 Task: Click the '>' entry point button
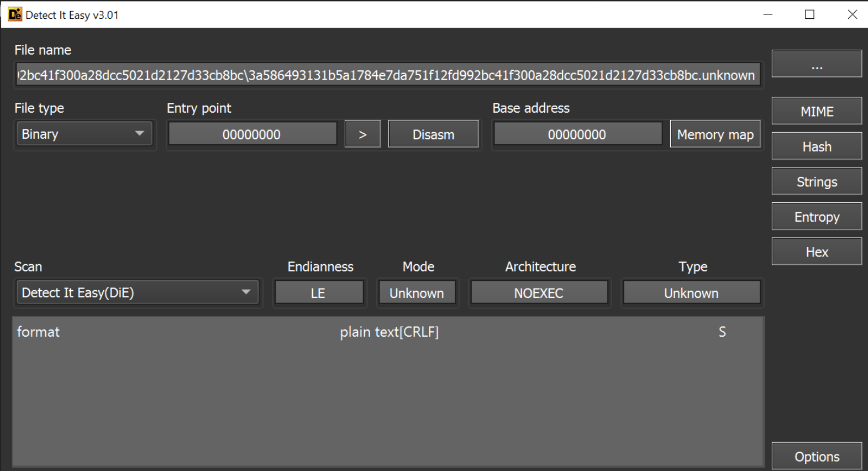[x=362, y=134]
